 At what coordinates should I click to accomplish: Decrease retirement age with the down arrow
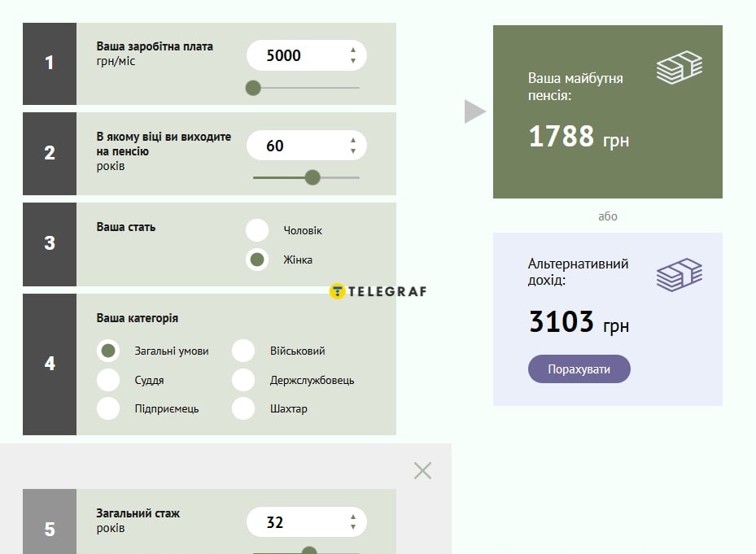pyautogui.click(x=353, y=150)
